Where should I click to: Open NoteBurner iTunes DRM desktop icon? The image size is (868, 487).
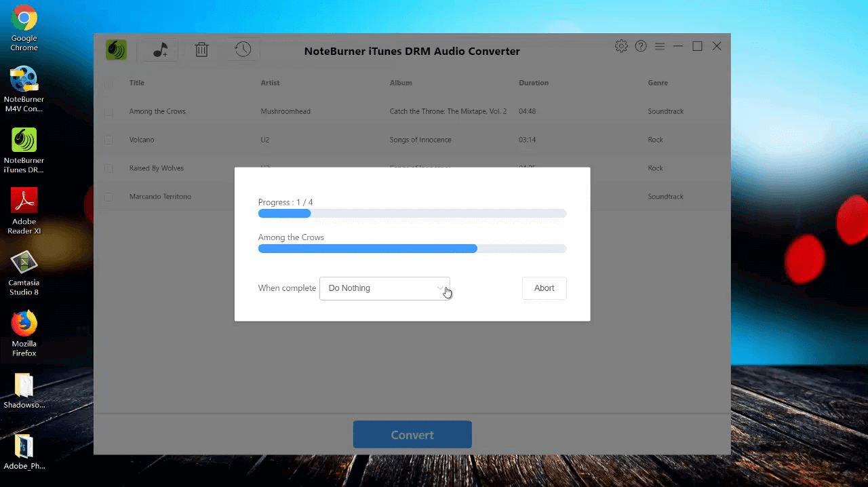click(x=24, y=151)
